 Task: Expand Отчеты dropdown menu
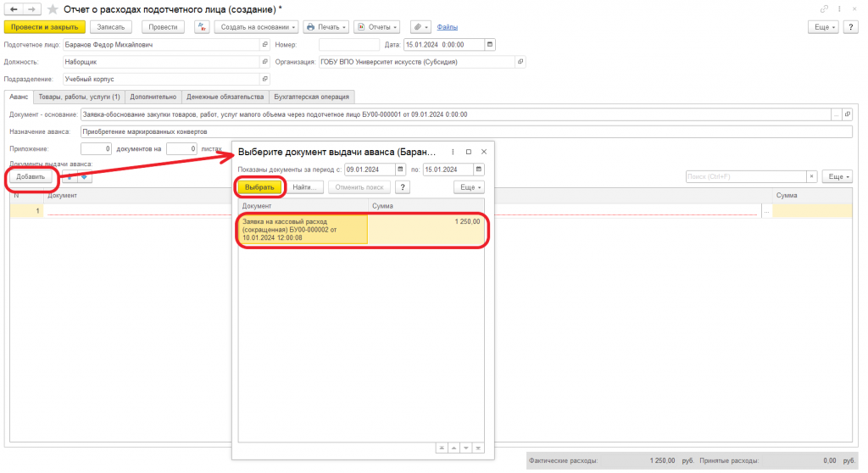[x=377, y=27]
